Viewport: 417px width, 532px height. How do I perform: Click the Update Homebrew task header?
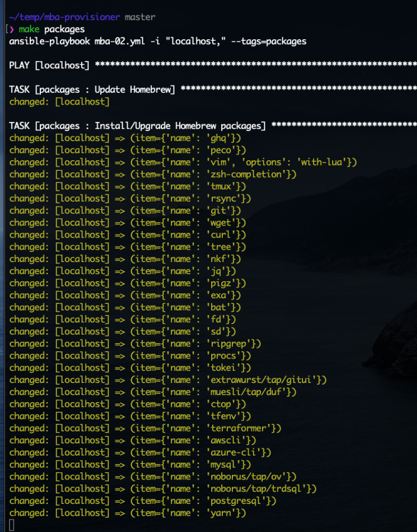[213, 90]
